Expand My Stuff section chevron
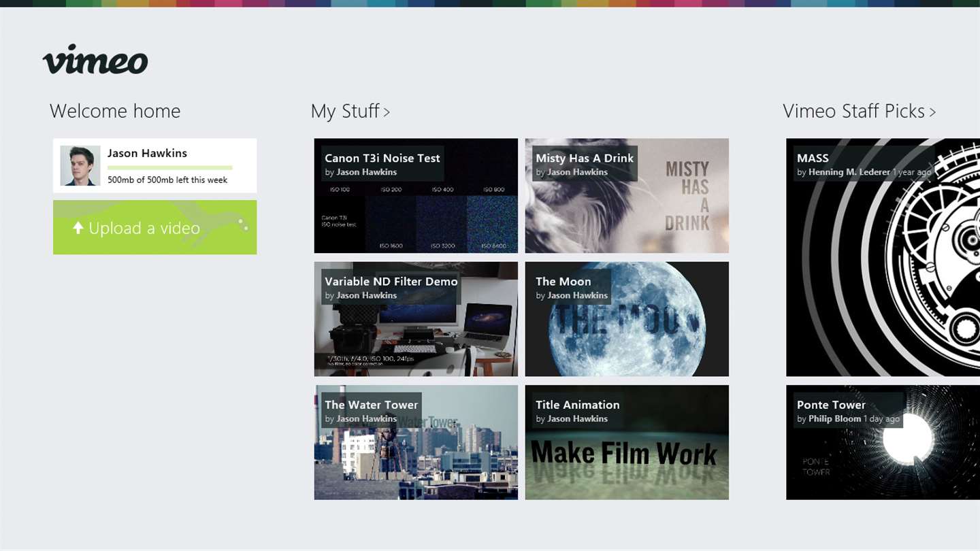 click(387, 112)
